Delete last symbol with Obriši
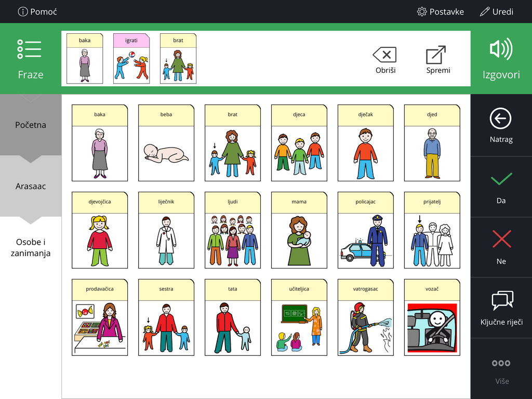Viewport: 532px width, 399px height. click(x=385, y=60)
